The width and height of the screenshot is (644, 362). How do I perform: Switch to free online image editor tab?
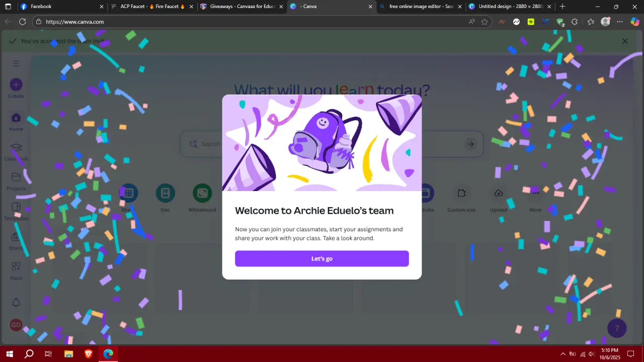tap(422, 7)
